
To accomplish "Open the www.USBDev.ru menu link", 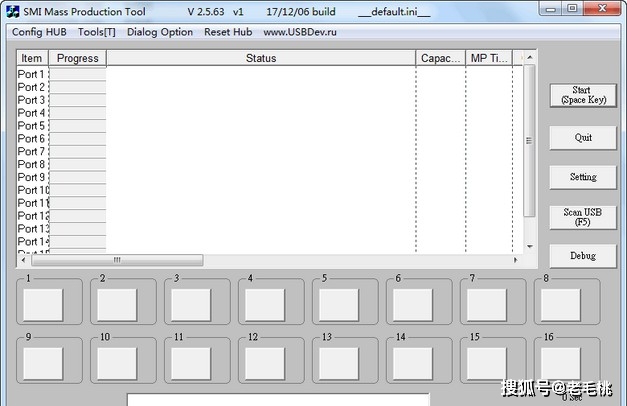I will (x=300, y=32).
